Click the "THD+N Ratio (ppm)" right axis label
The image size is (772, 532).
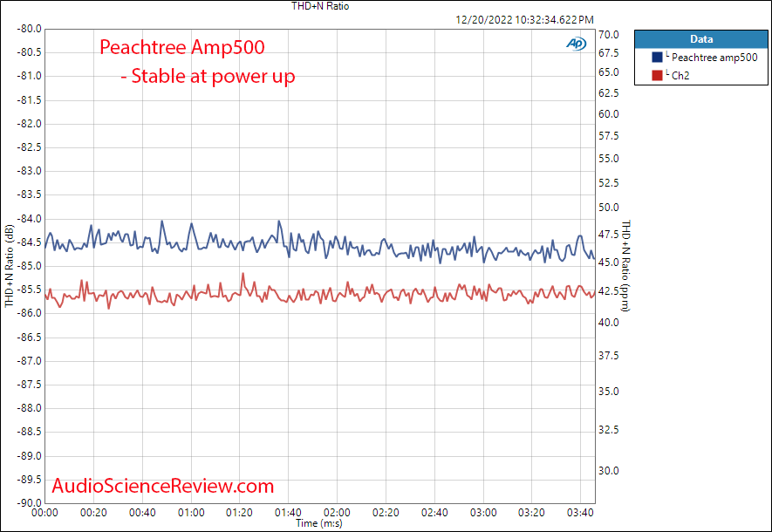tap(625, 266)
